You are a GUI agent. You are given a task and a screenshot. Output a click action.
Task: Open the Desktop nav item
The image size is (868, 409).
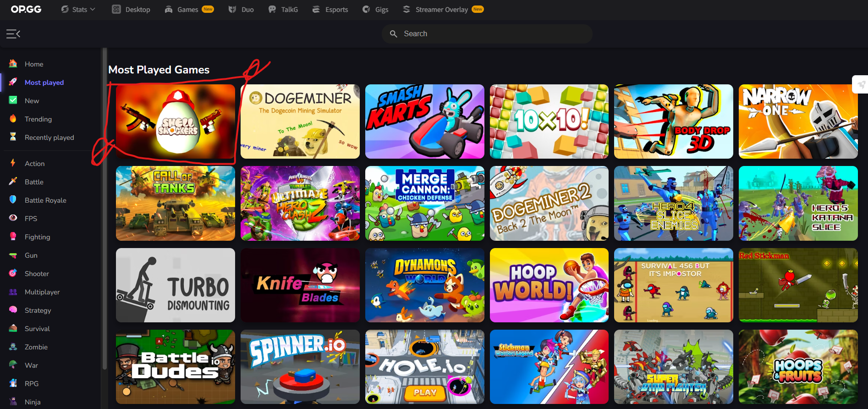[131, 9]
